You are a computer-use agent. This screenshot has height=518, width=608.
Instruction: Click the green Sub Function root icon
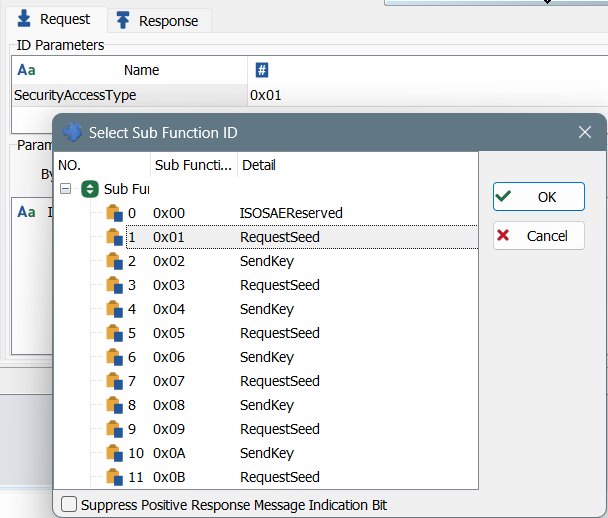(x=90, y=189)
